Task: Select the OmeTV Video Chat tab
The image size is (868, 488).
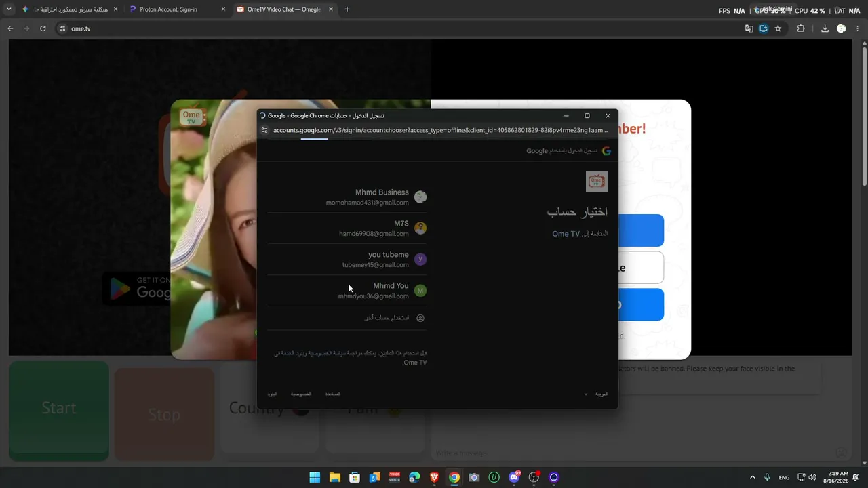Action: tap(285, 9)
